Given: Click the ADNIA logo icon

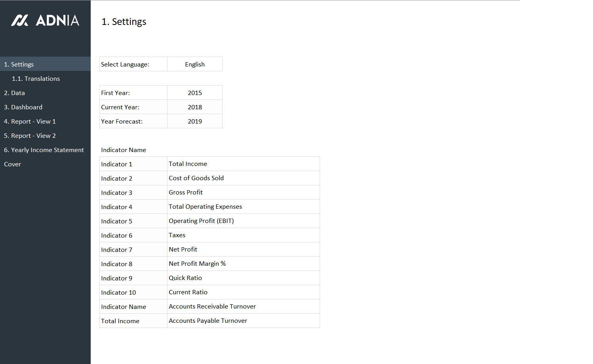Looking at the screenshot, I should 20,21.
